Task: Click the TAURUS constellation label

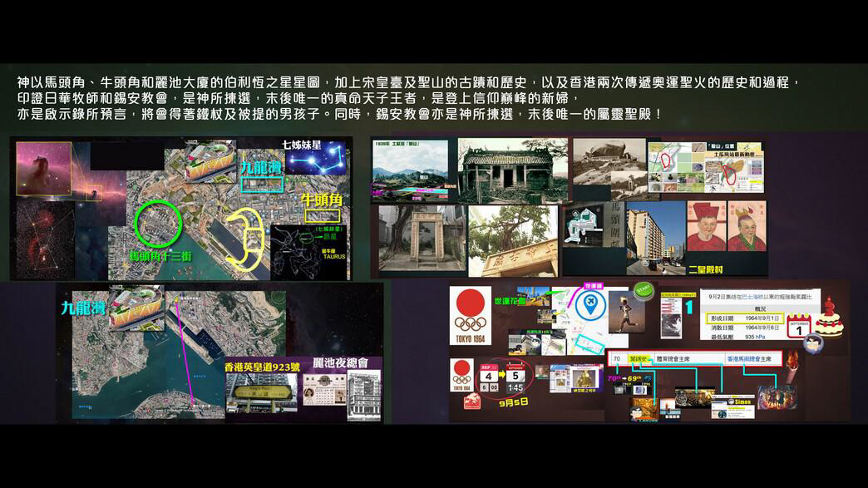Action: [x=333, y=257]
